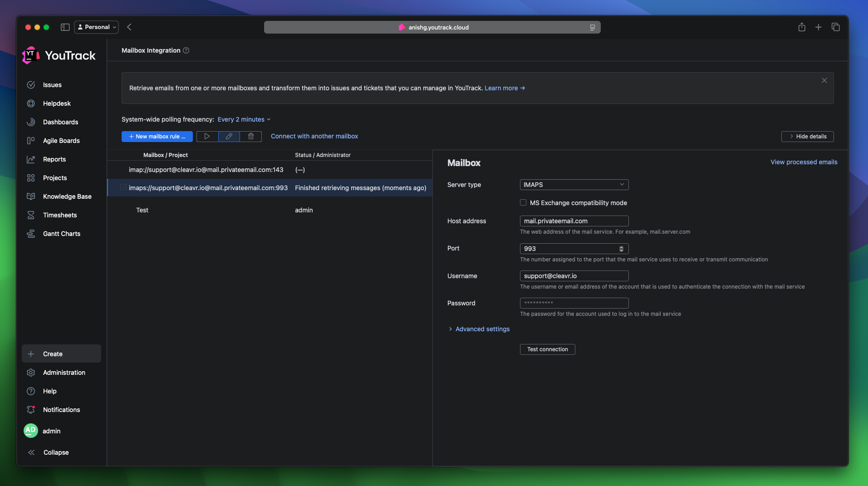The image size is (868, 486).
Task: Enable MS Exchange compatibility mode
Action: (523, 202)
